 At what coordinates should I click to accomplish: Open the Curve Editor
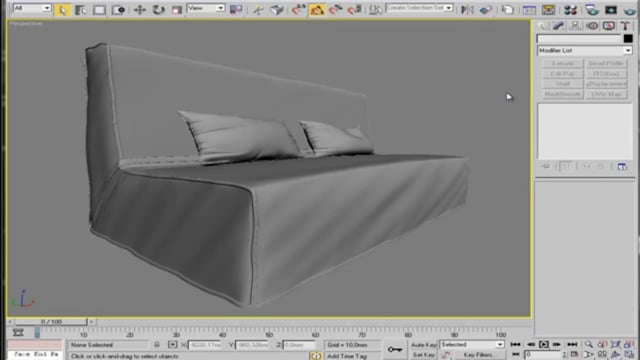coord(529,9)
